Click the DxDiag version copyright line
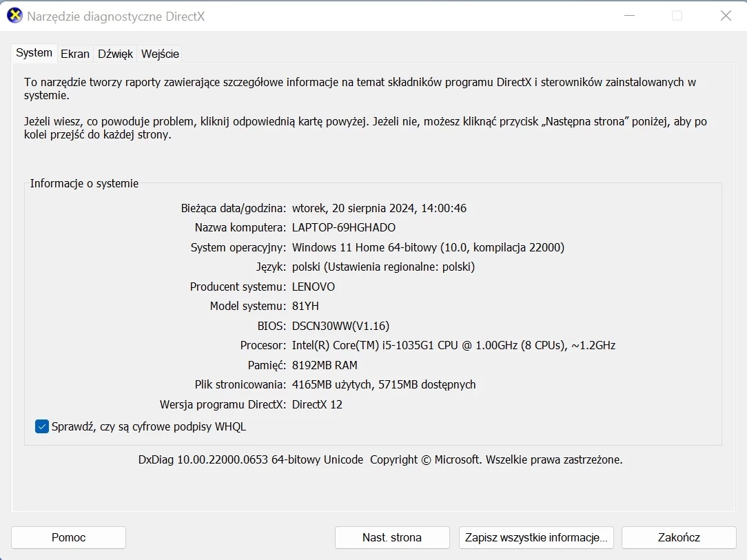Image resolution: width=747 pixels, height=560 pixels. coord(380,459)
